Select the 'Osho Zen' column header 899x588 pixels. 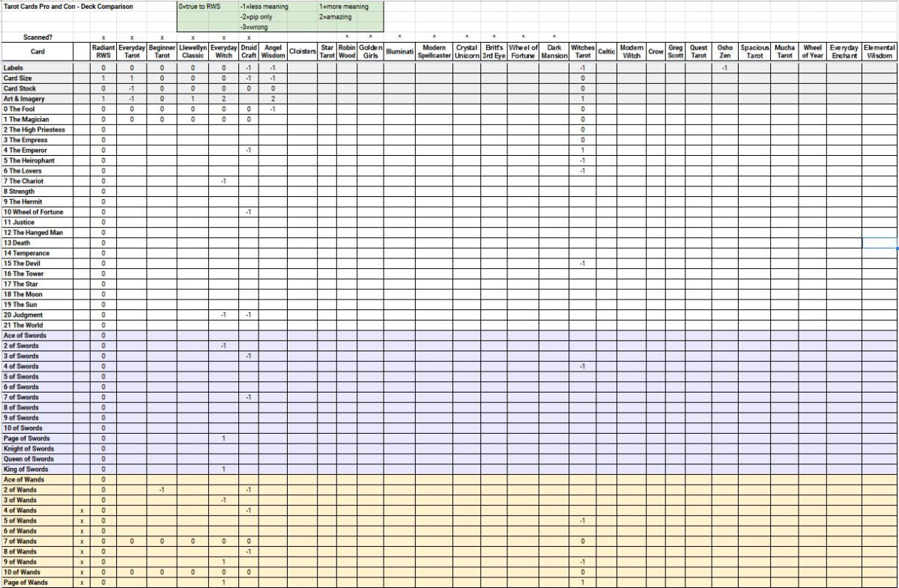[x=724, y=52]
